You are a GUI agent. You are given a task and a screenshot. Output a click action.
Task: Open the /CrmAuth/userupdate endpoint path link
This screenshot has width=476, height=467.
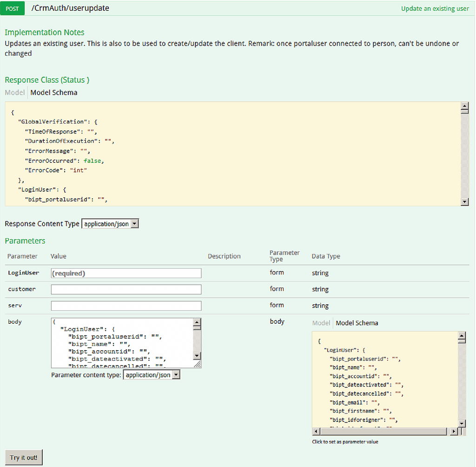coord(70,8)
